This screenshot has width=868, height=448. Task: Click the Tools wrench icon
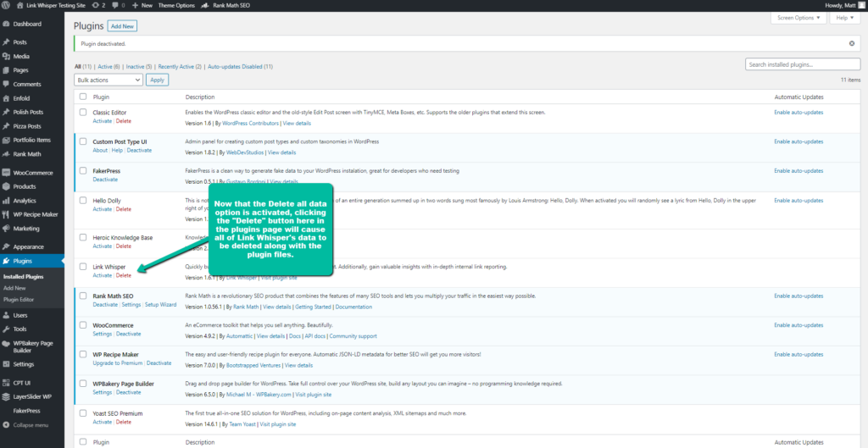coord(6,329)
